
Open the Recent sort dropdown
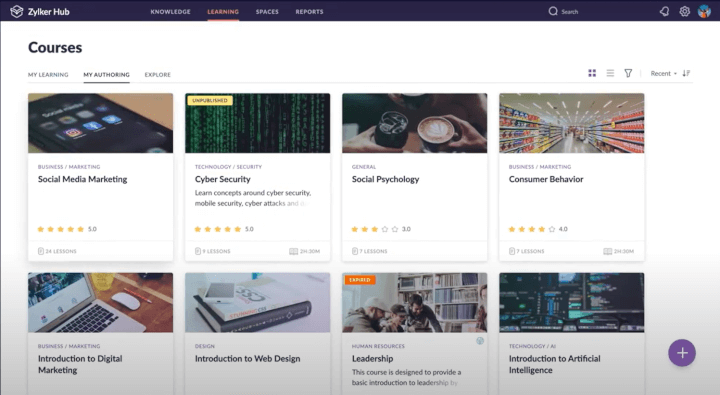tap(664, 73)
